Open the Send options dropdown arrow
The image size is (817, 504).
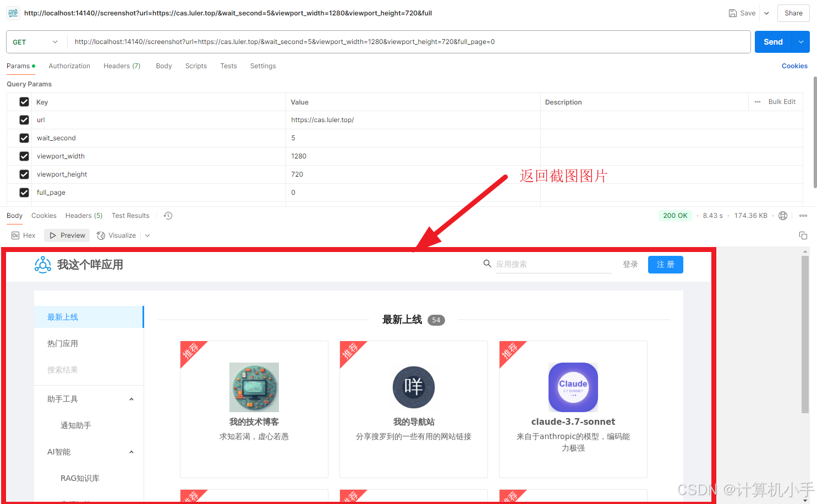tap(800, 42)
